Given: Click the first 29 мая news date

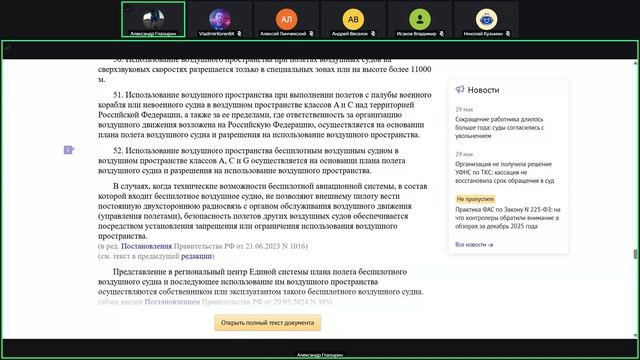Looking at the screenshot, I should (464, 109).
